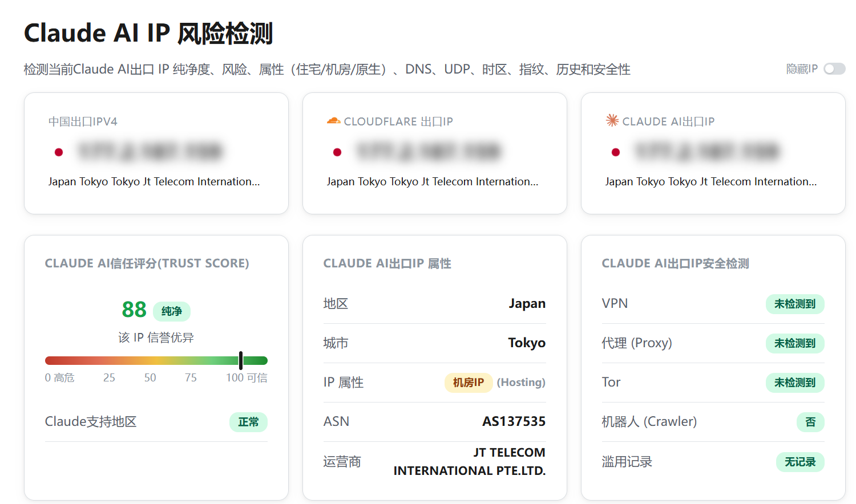Image resolution: width=856 pixels, height=504 pixels.
Task: Click the 无记录 badge for 滥用记录
Action: coord(800,462)
